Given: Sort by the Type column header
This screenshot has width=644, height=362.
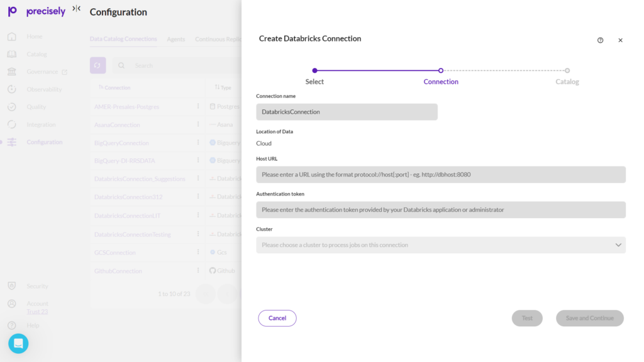Looking at the screenshot, I should (x=223, y=87).
